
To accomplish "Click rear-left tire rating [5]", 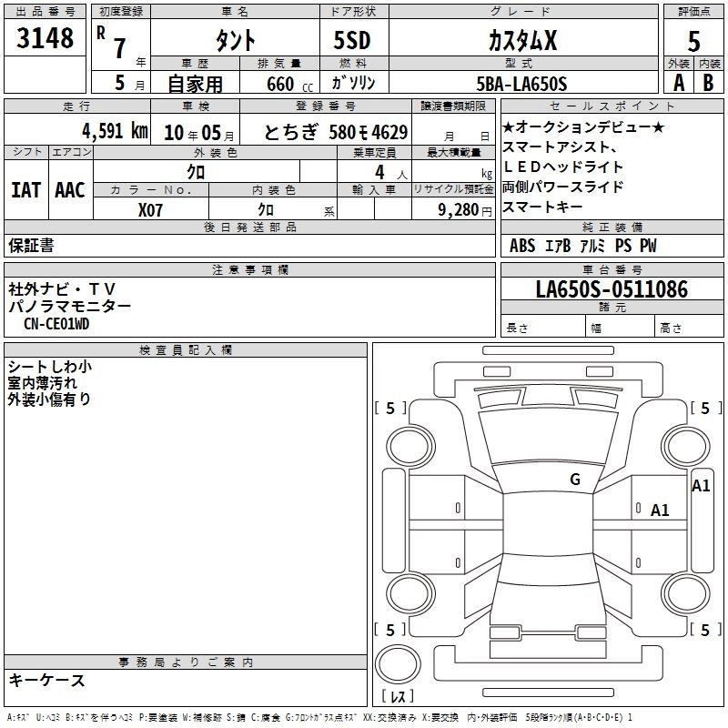I will point(390,631).
